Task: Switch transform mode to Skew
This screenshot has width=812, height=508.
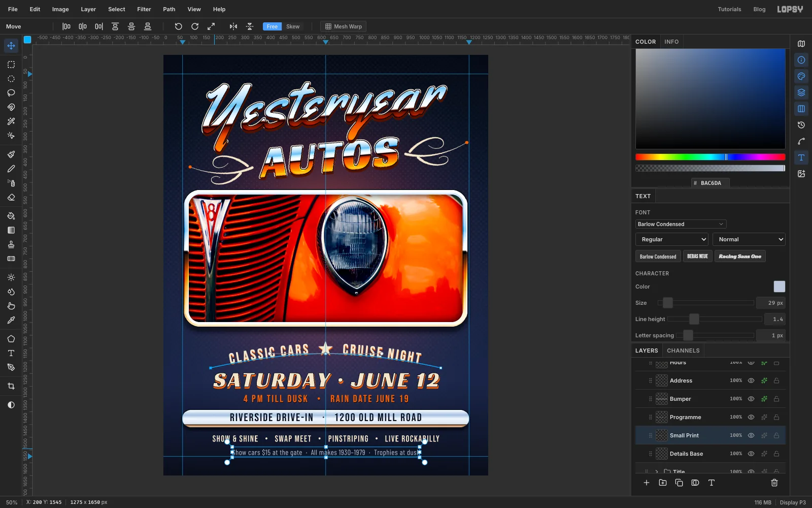Action: coord(293,26)
